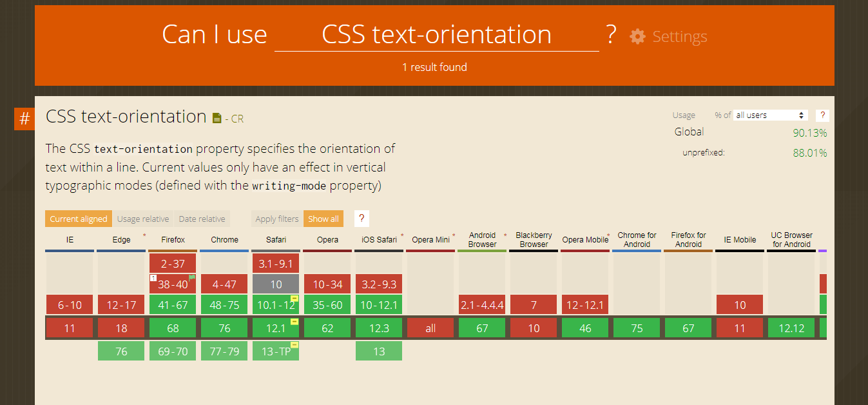Select the Android Browser 2.1-4.4.4 cell
Image resolution: width=868 pixels, height=405 pixels.
482,305
